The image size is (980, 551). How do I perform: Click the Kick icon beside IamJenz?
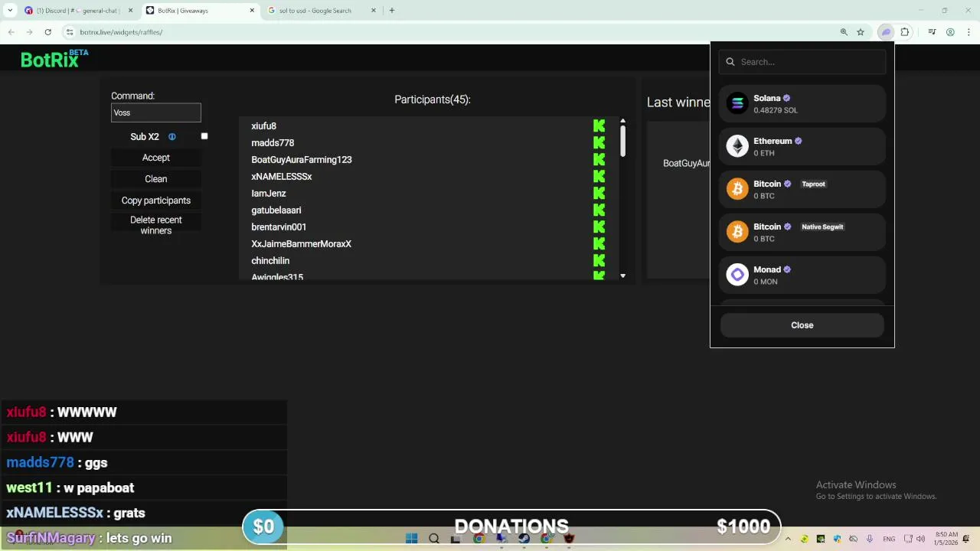599,193
